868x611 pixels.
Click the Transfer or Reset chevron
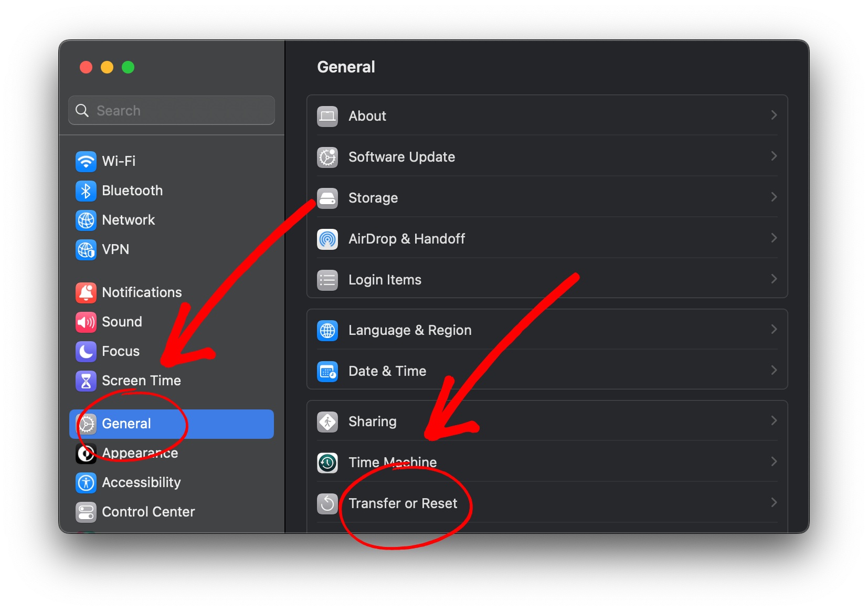pos(774,502)
